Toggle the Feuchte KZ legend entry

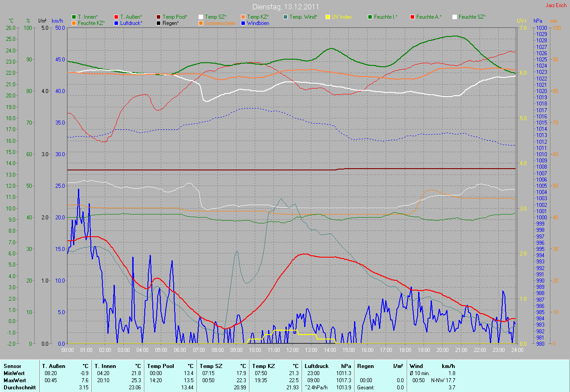click(91, 23)
